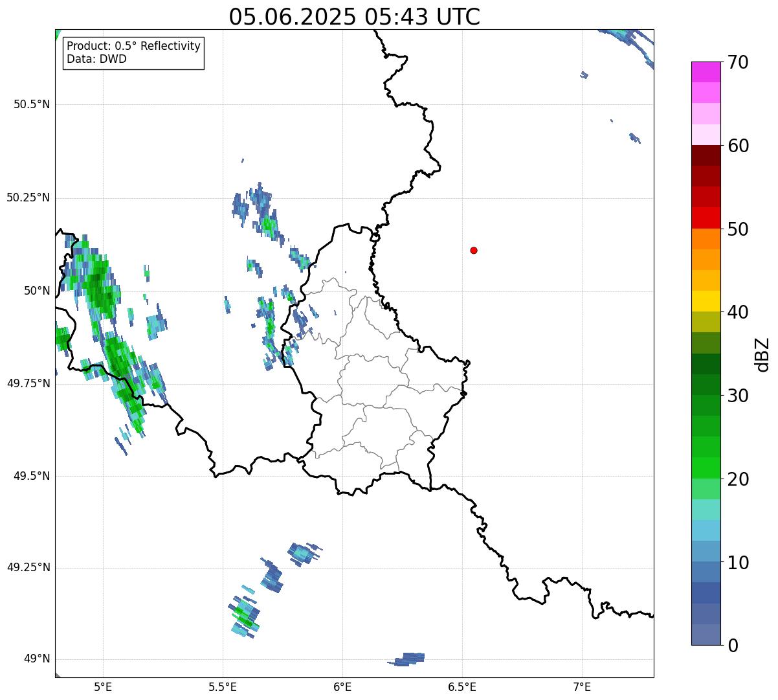Click the colorbar tick label 30
778x700 pixels.
737,396
